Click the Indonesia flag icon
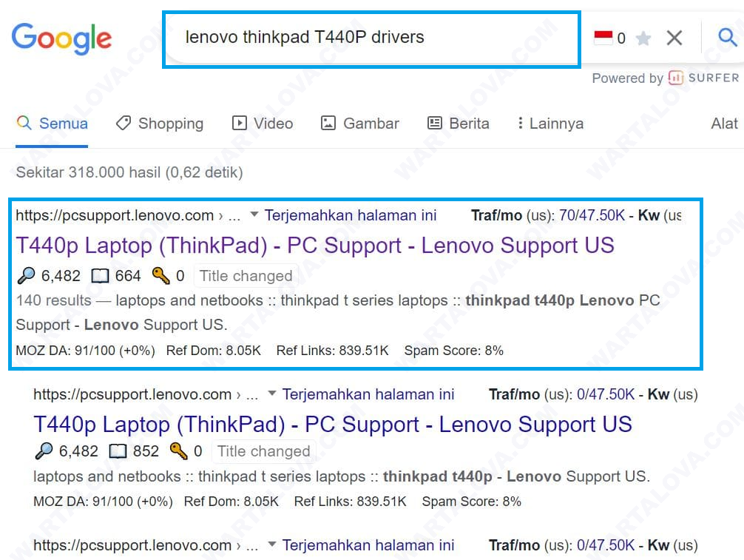 [x=603, y=38]
